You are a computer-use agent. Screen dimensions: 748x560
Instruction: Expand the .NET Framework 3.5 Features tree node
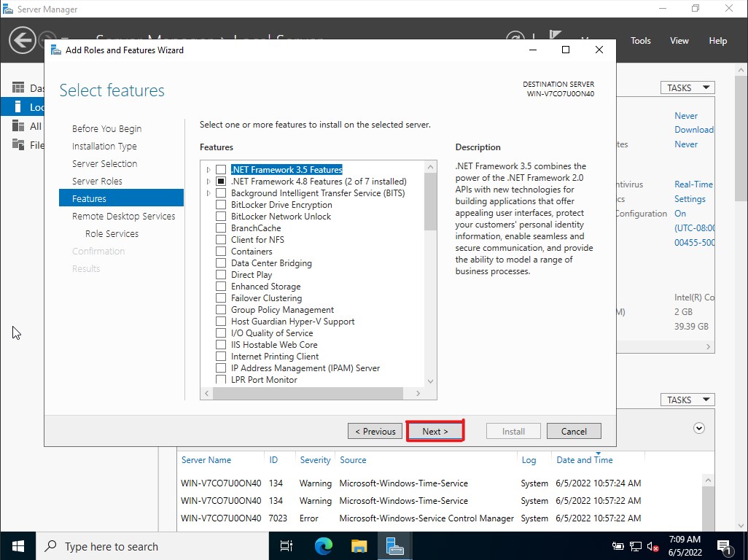(x=209, y=169)
